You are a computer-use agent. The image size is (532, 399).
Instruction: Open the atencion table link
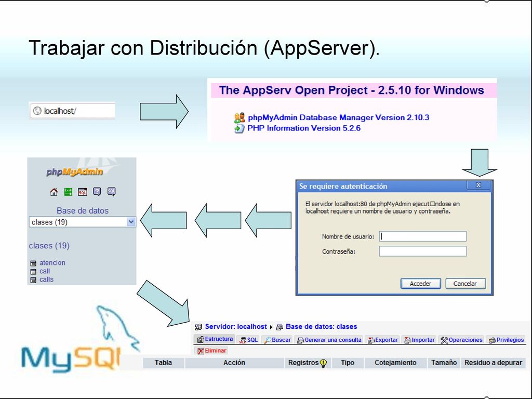[x=52, y=262]
